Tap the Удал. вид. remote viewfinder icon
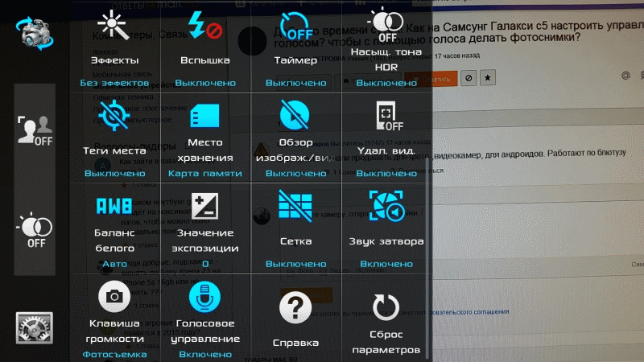The image size is (644, 362). click(x=388, y=116)
